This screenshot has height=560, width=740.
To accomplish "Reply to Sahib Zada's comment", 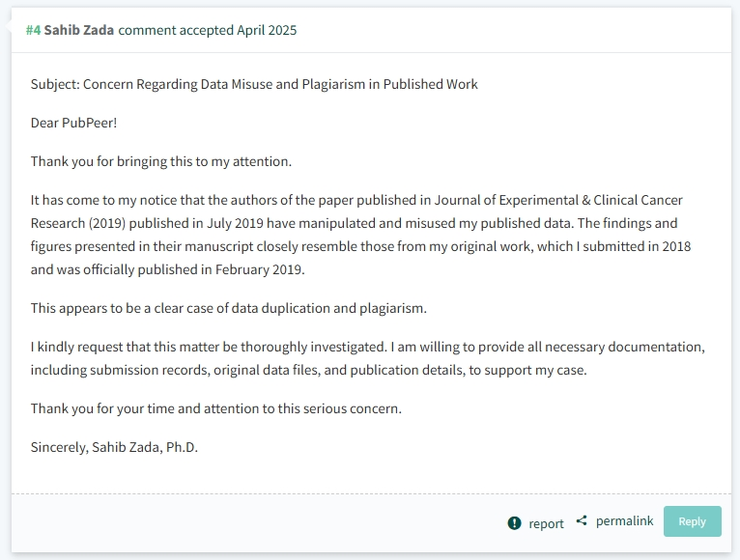I will coord(693,521).
